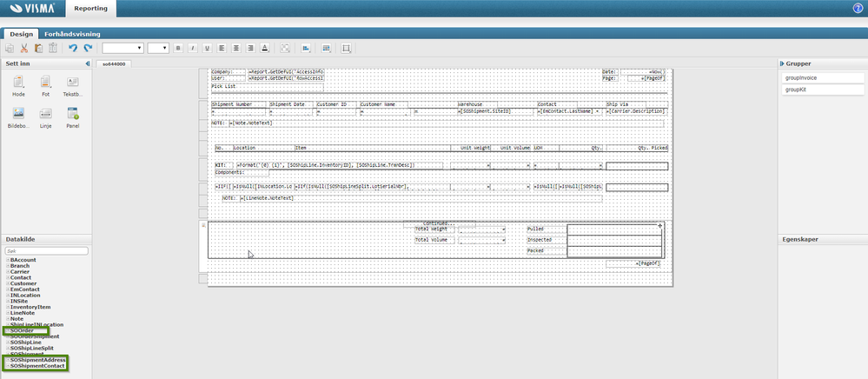Select the groupKit group

822,90
